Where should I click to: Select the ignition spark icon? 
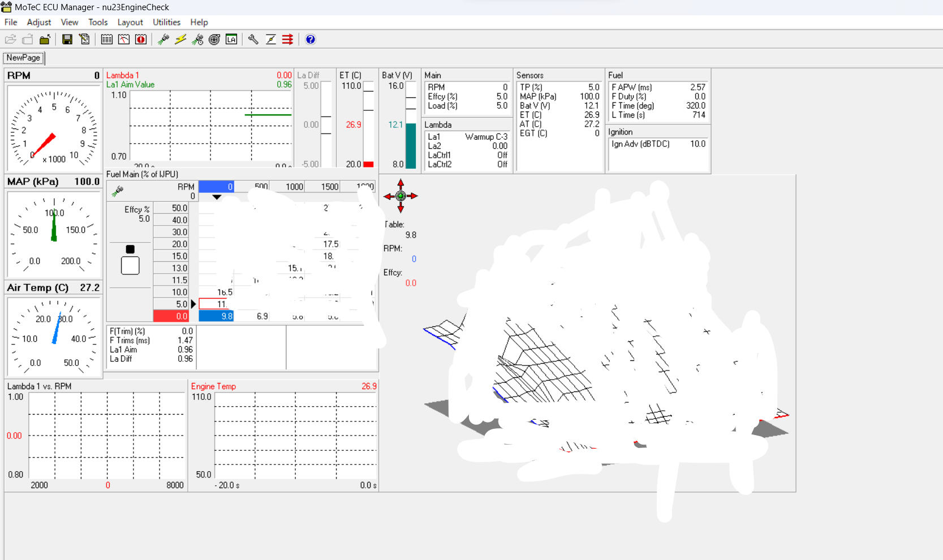pyautogui.click(x=180, y=40)
